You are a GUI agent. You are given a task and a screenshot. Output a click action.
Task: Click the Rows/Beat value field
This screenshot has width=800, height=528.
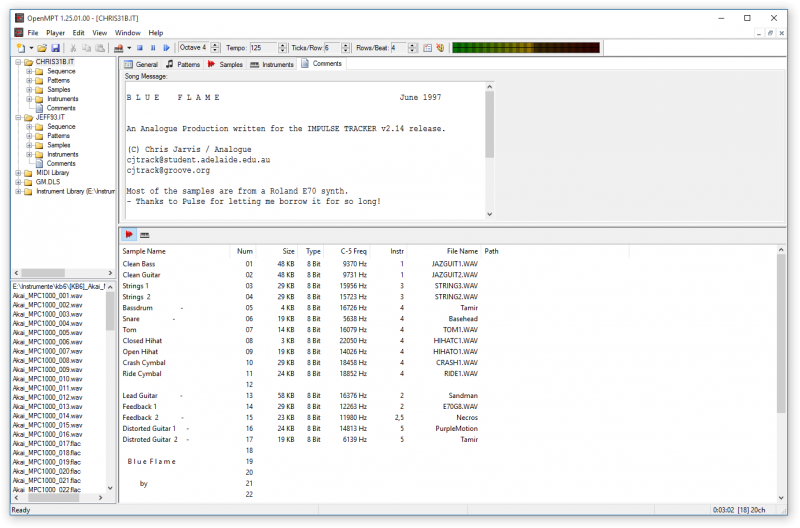(x=399, y=48)
